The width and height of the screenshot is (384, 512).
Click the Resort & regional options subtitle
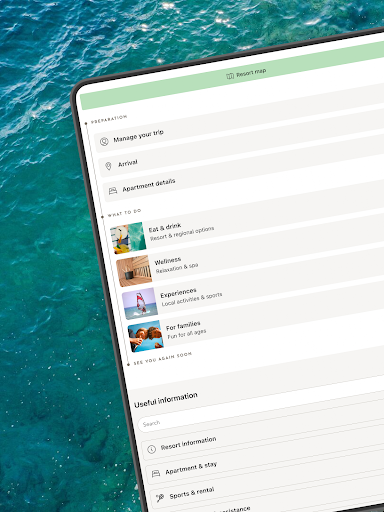(182, 234)
